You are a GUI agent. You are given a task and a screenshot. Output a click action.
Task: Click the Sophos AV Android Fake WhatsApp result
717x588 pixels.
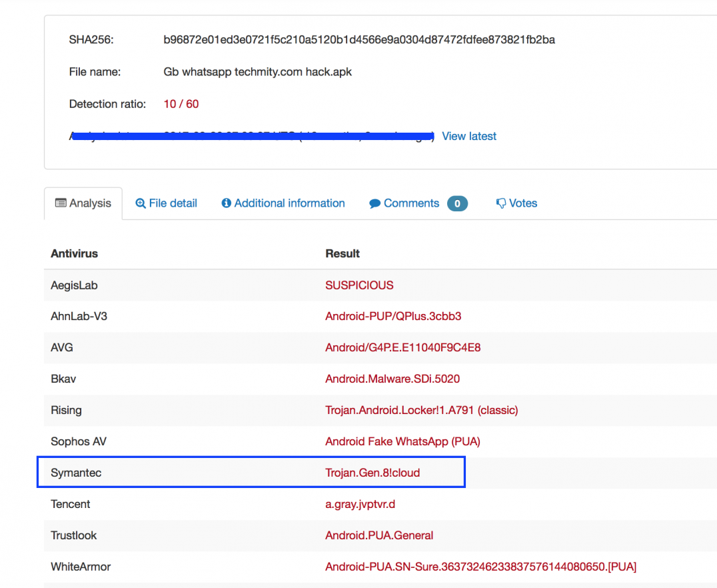402,441
